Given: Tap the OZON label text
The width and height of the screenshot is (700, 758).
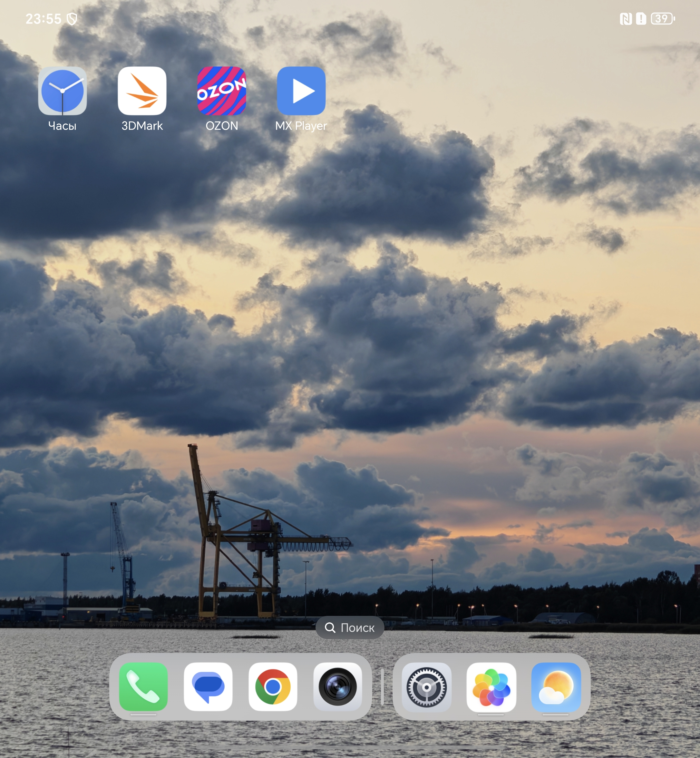Looking at the screenshot, I should tap(222, 126).
